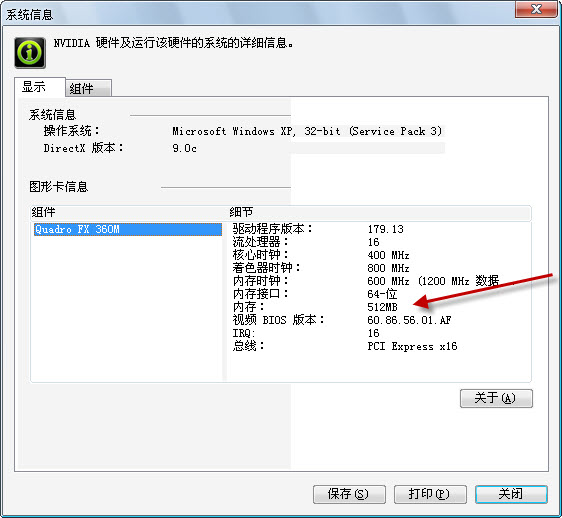This screenshot has width=562, height=518.
Task: Click the 800 MHz shader clock value
Action: 388,268
